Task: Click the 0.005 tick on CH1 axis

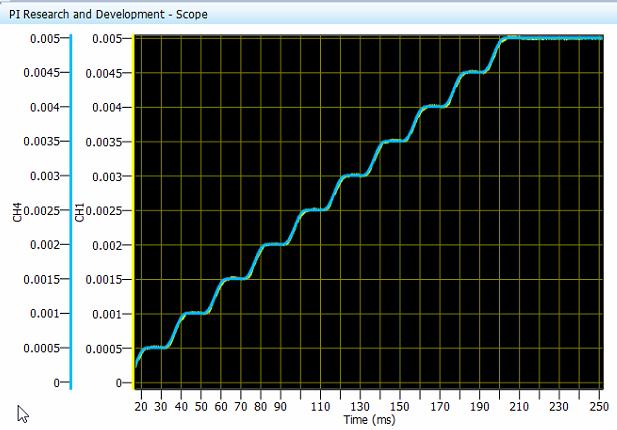Action: (x=107, y=39)
